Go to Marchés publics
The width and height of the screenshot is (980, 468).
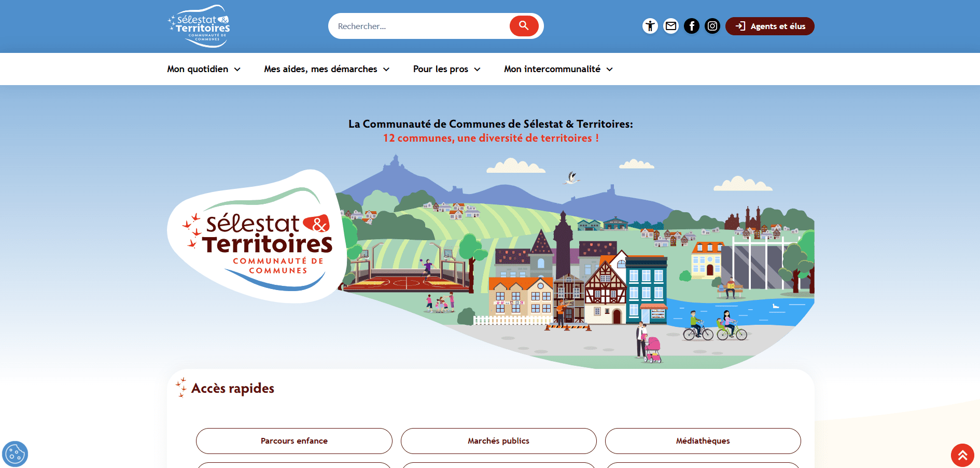point(498,441)
